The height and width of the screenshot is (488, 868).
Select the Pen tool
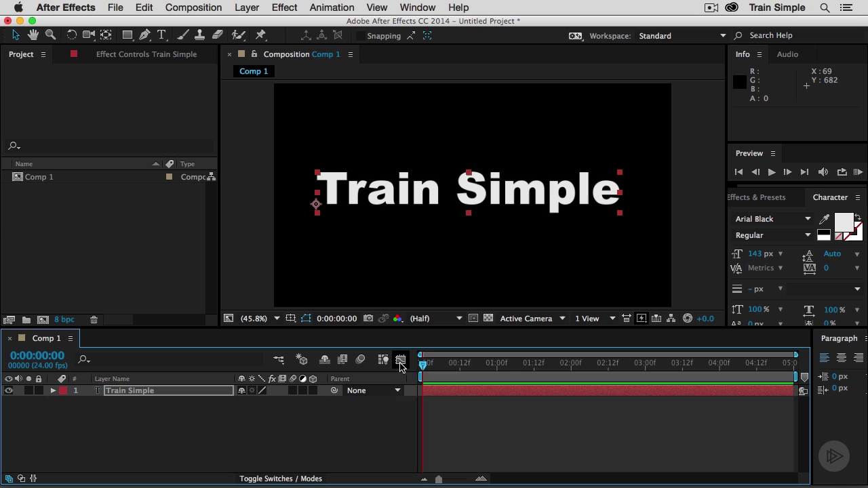coord(144,35)
